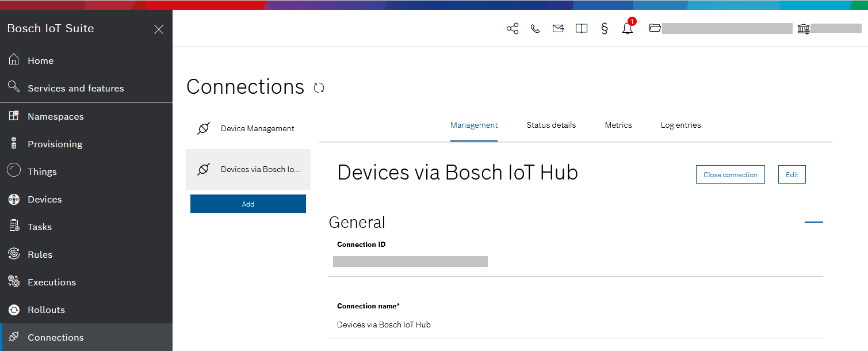The image size is (868, 351).
Task: Click the Rollouts icon
Action: click(x=14, y=310)
